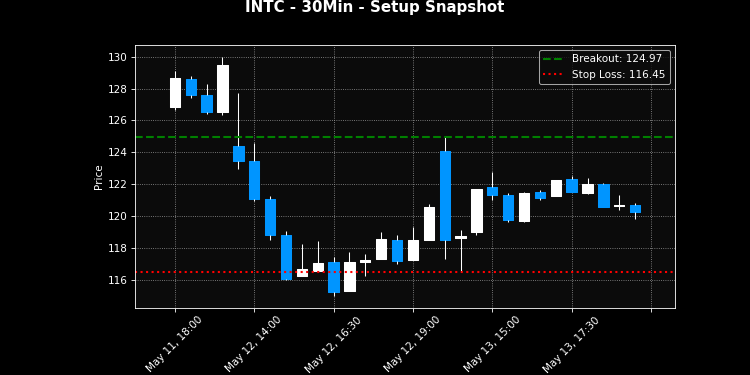Click the 122 y-axis tick label

point(118,185)
